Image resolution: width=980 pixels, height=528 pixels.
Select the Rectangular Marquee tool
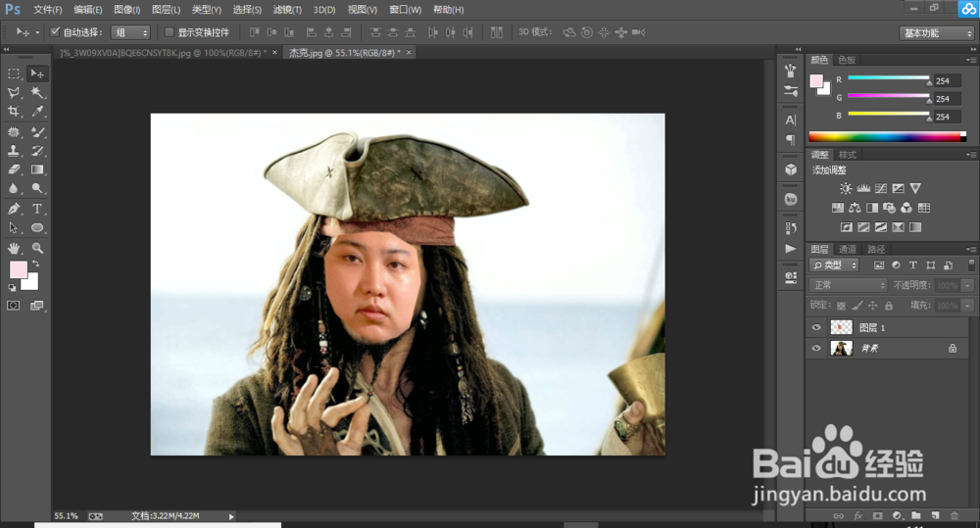tap(14, 73)
